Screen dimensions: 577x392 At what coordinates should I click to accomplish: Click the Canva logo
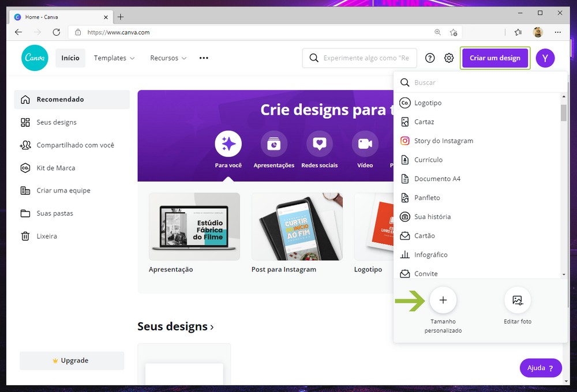pyautogui.click(x=35, y=58)
